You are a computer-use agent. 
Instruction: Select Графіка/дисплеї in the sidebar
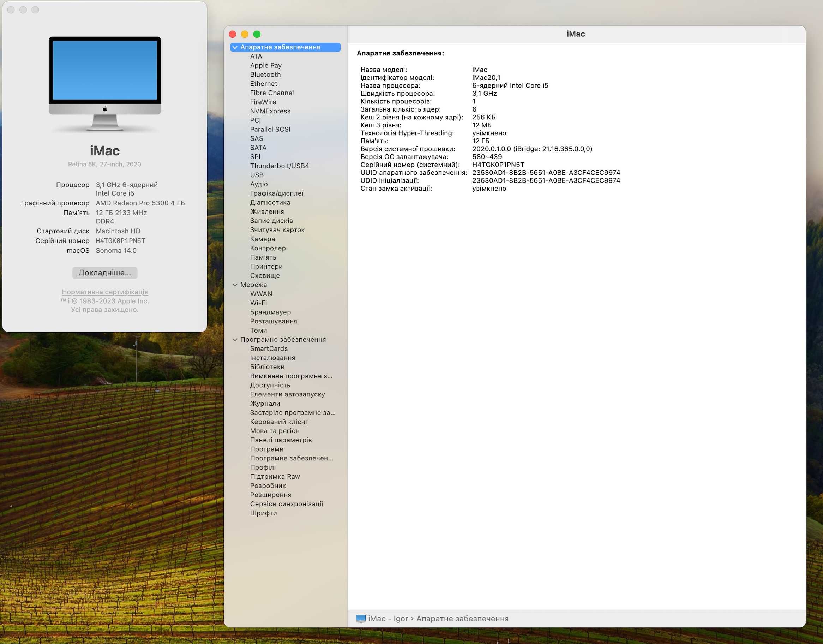(x=277, y=193)
